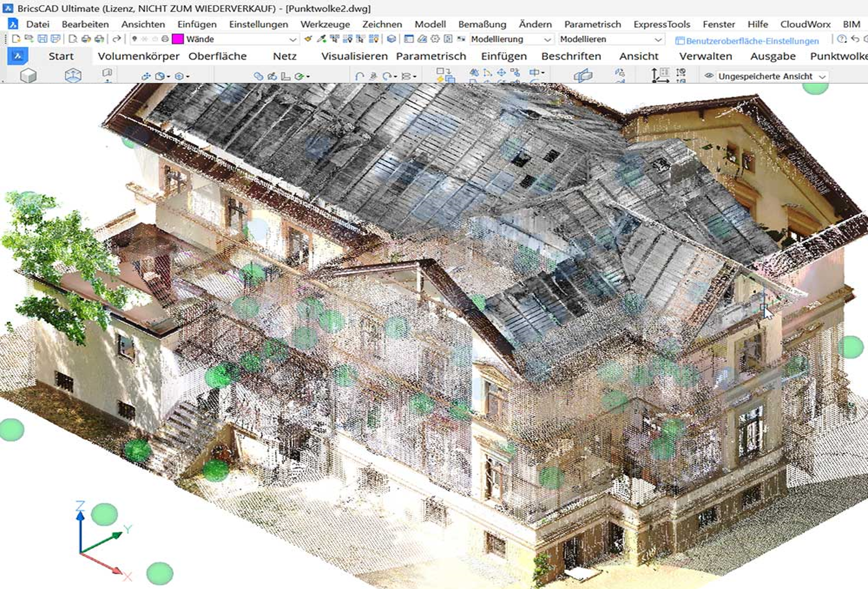
Task: Click the UCS axes icon in ribbon
Action: click(659, 76)
